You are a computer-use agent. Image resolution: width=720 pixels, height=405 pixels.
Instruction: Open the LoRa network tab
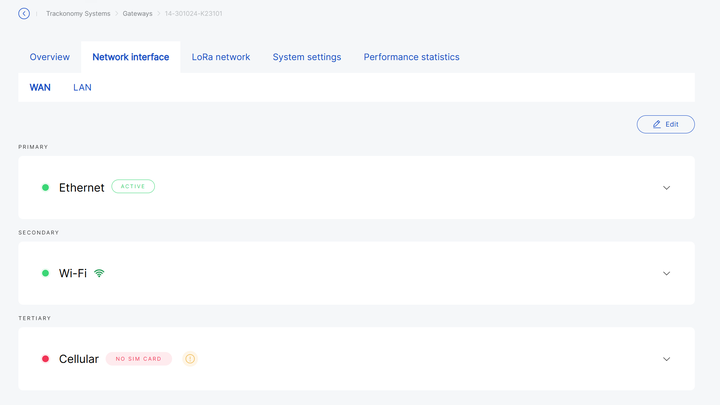221,57
